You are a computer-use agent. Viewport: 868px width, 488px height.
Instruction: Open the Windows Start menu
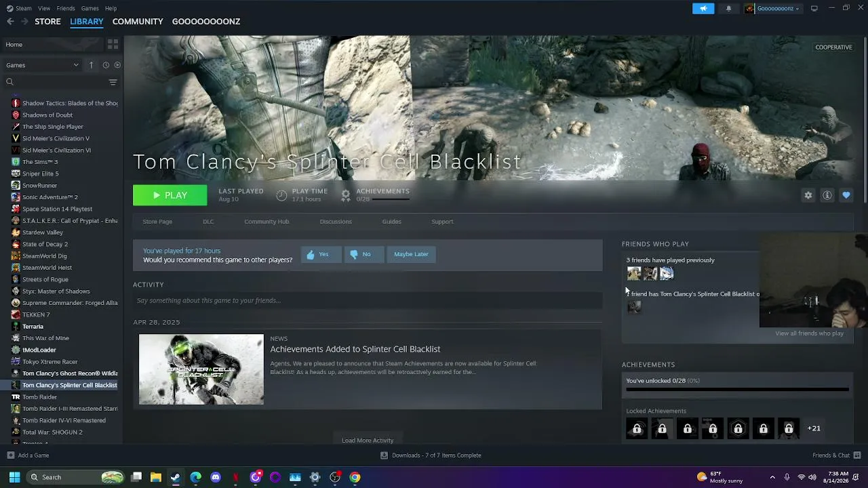click(14, 477)
